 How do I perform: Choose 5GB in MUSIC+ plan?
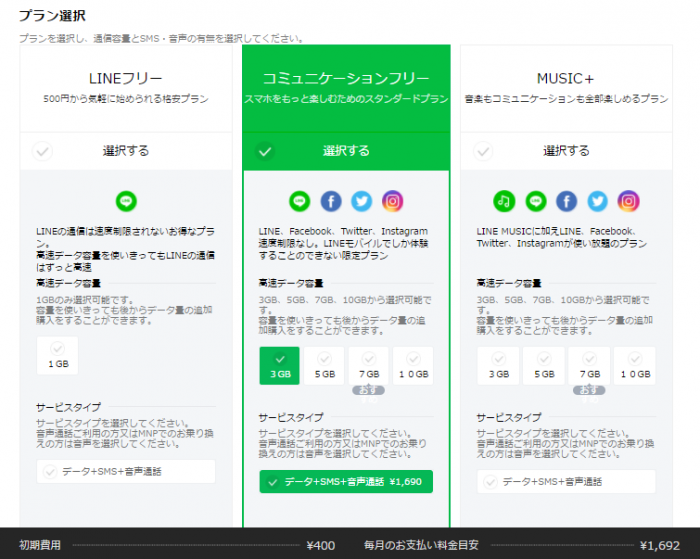coord(544,366)
